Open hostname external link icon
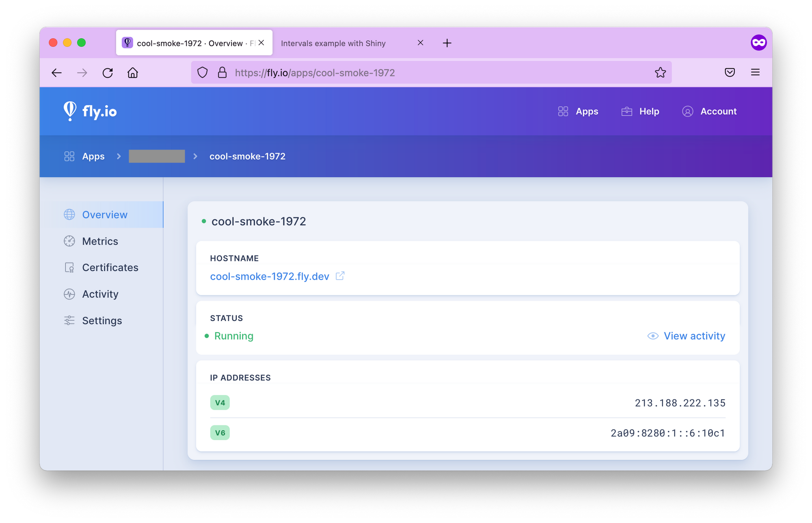 pyautogui.click(x=340, y=276)
